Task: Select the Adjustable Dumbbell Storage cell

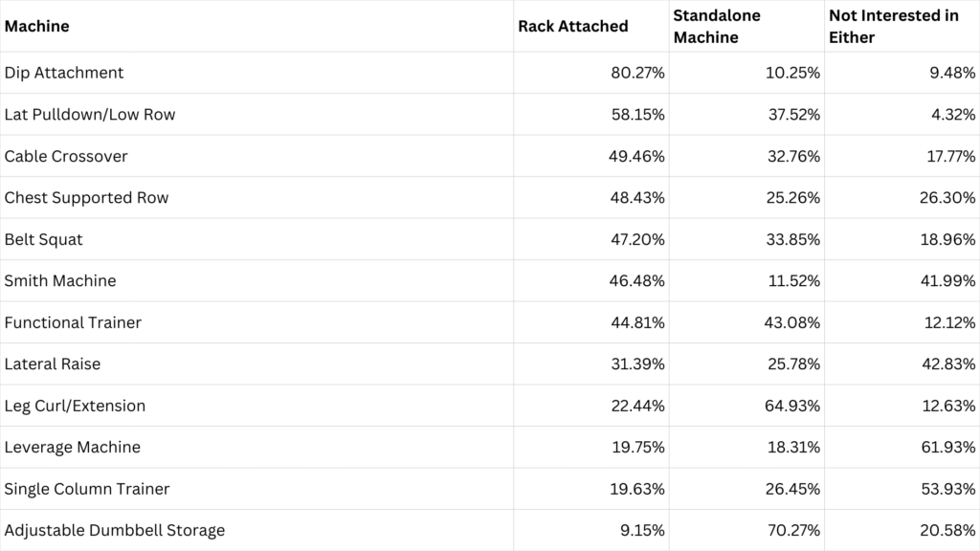Action: (x=115, y=530)
